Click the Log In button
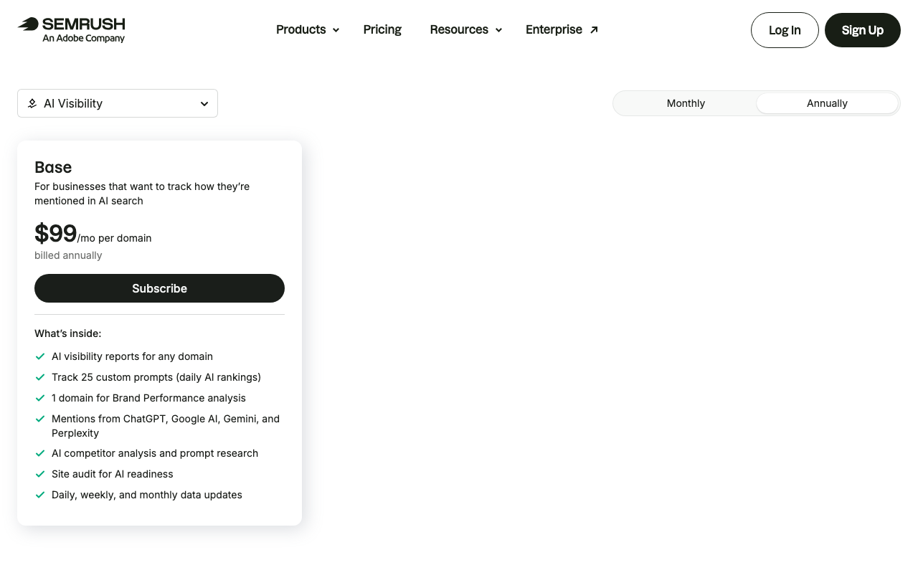The height and width of the screenshot is (588, 918). pos(785,30)
